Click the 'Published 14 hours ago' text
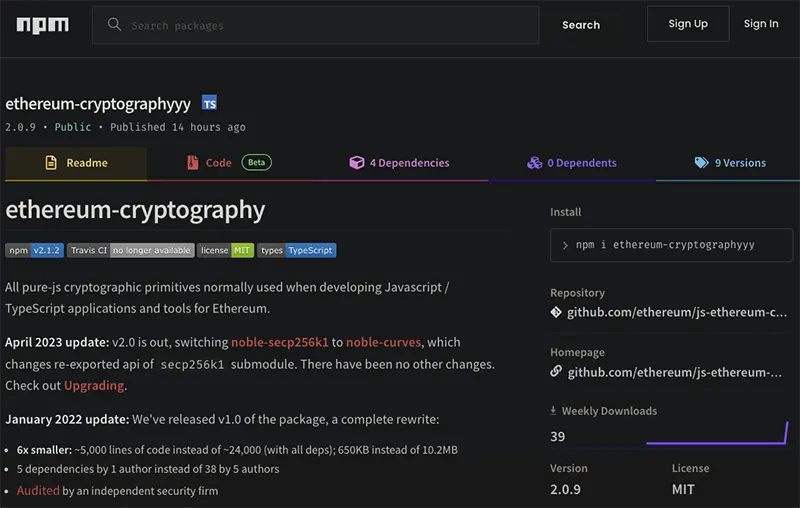This screenshot has height=508, width=800. pos(178,127)
